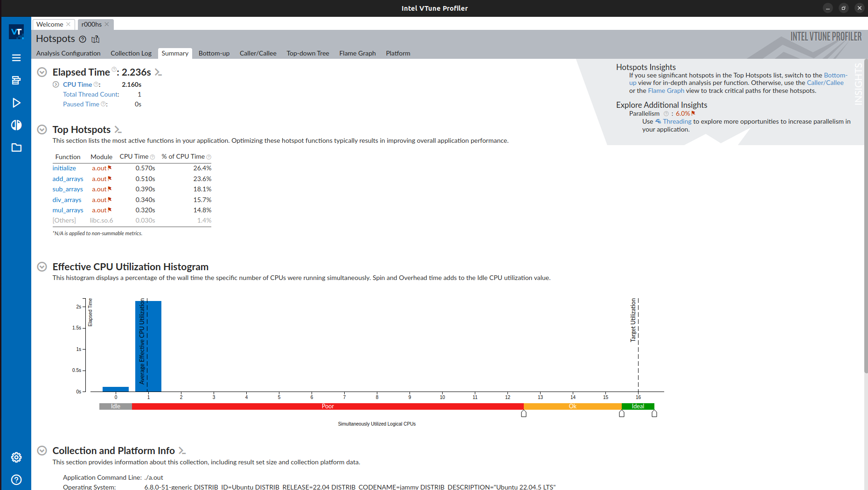This screenshot has height=490, width=868.
Task: Click the Threading analysis link in Insights
Action: coord(677,121)
